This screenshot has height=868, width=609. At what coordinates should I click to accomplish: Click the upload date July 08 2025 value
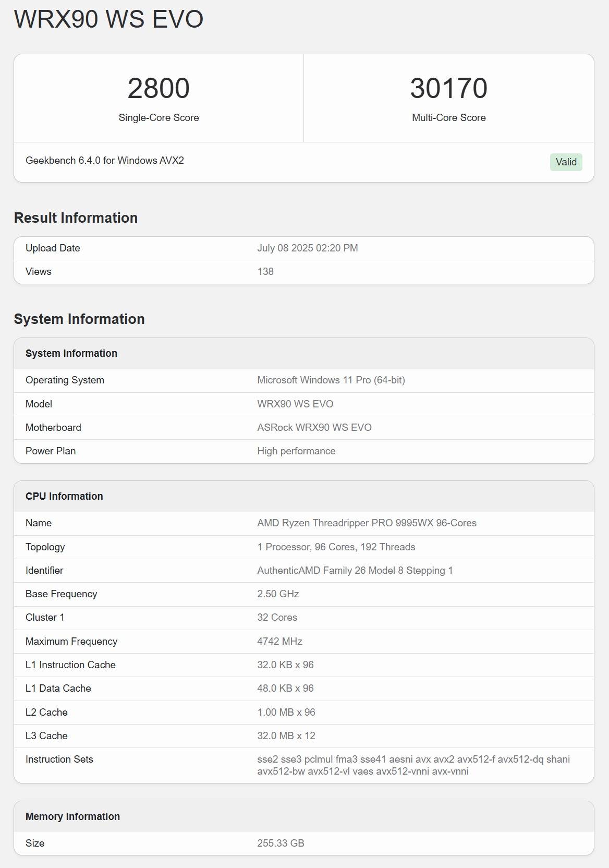pyautogui.click(x=307, y=248)
